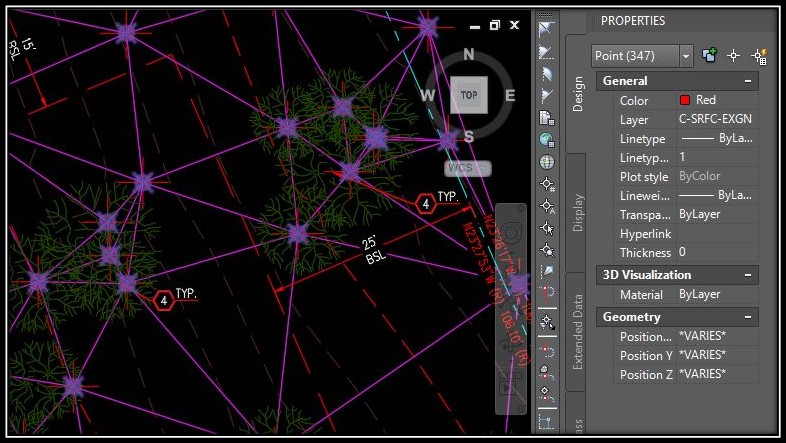Click the Linetype scale value 1
Image resolution: width=786 pixels, height=443 pixels.
click(x=717, y=157)
